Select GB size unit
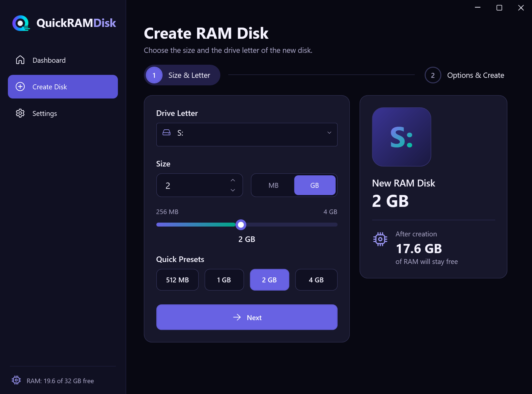This screenshot has width=532, height=394. click(315, 186)
